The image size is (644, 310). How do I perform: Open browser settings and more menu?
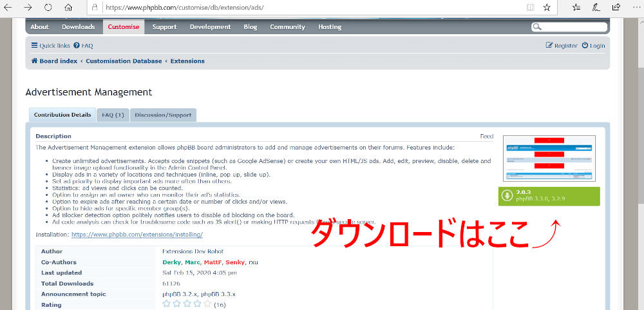pos(636,7)
